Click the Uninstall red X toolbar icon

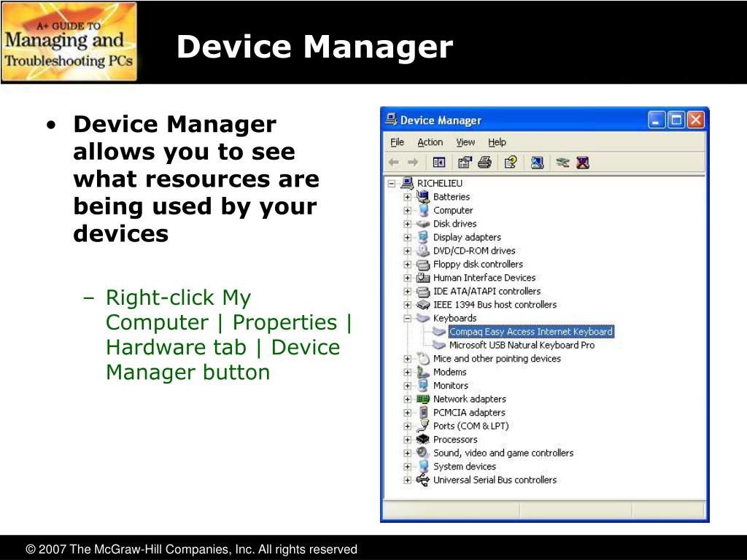583,163
